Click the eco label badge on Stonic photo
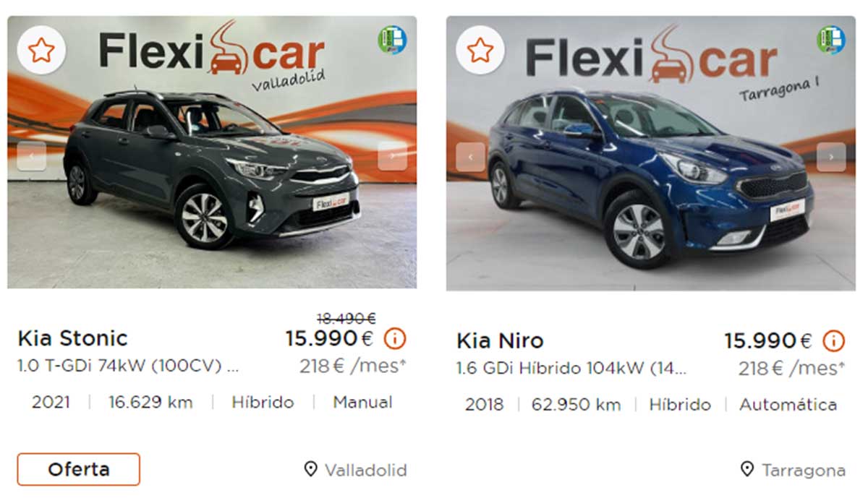This screenshot has height=498, width=868. point(392,40)
